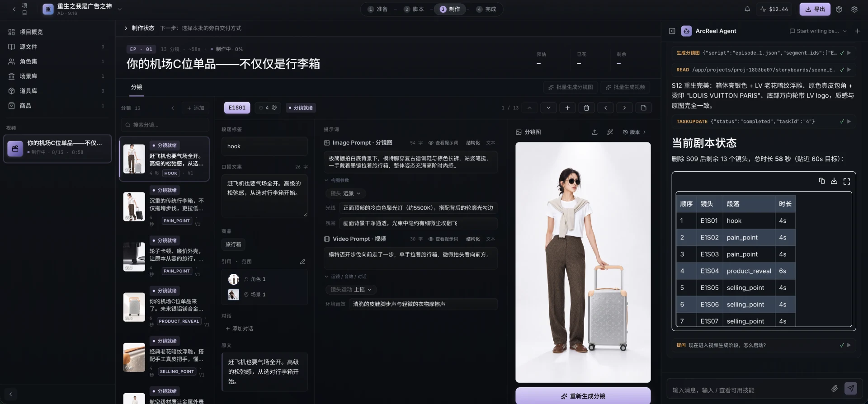This screenshot has height=404, width=868.
Task: Expand the script status table to fullscreen
Action: tap(847, 181)
